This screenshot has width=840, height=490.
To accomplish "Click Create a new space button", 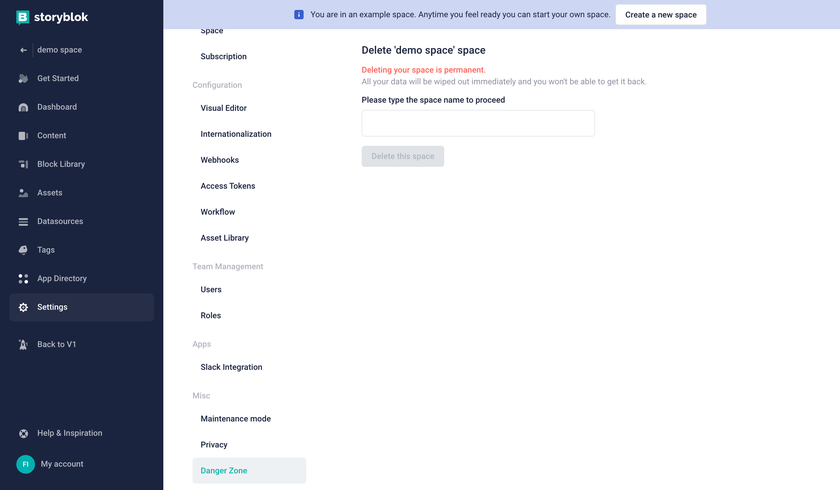I will (661, 14).
